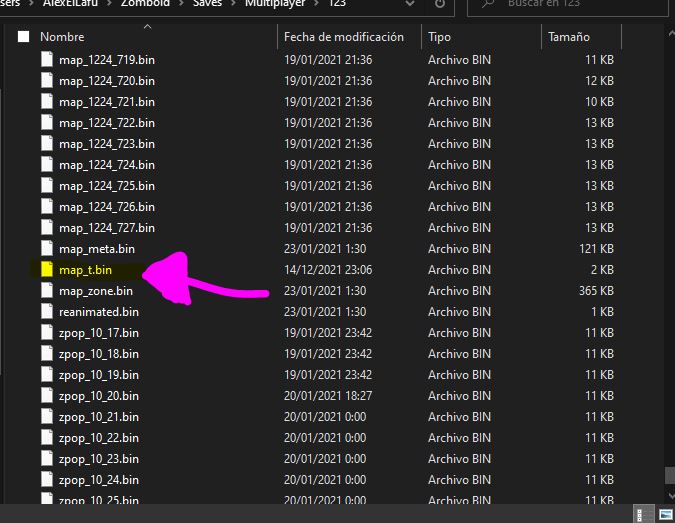675x523 pixels.
Task: Click the file list vertical scrollbar thumb
Action: [670, 476]
